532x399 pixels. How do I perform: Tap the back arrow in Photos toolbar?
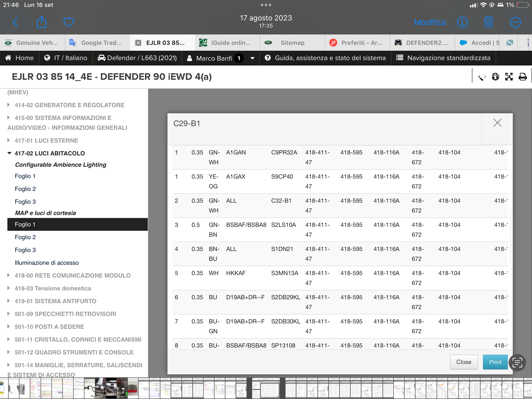tap(15, 22)
